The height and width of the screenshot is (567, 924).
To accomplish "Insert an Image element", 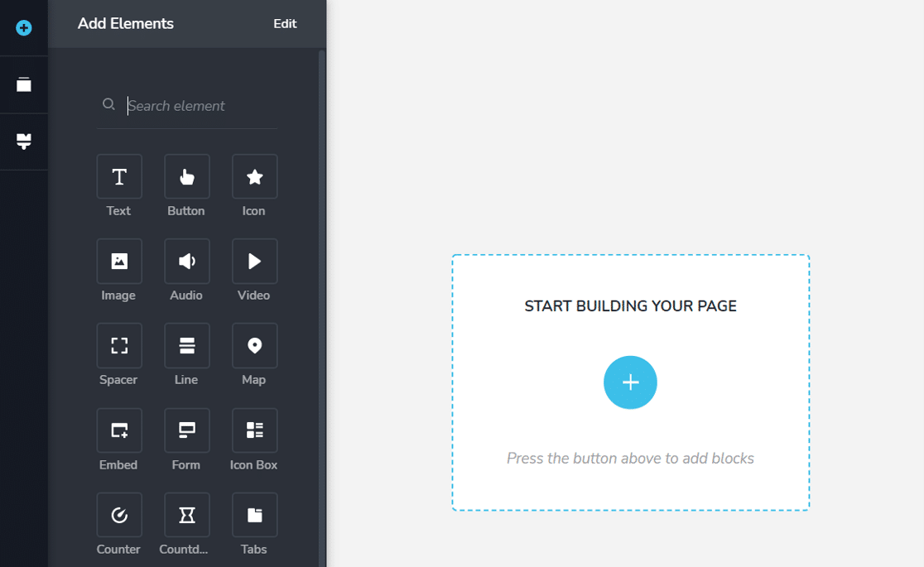I will pos(118,261).
